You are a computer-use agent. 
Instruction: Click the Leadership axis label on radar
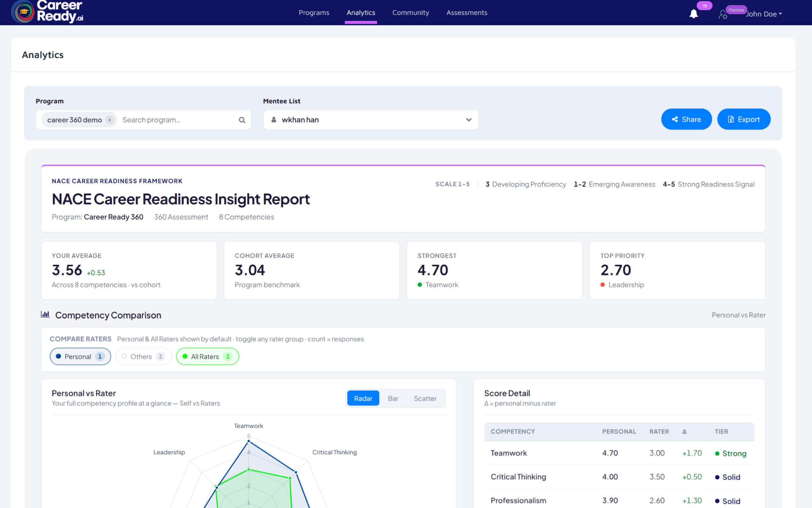169,452
